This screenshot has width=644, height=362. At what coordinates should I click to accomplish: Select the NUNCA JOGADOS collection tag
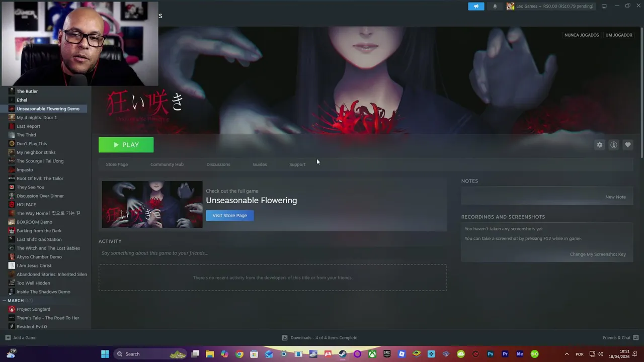(x=582, y=35)
